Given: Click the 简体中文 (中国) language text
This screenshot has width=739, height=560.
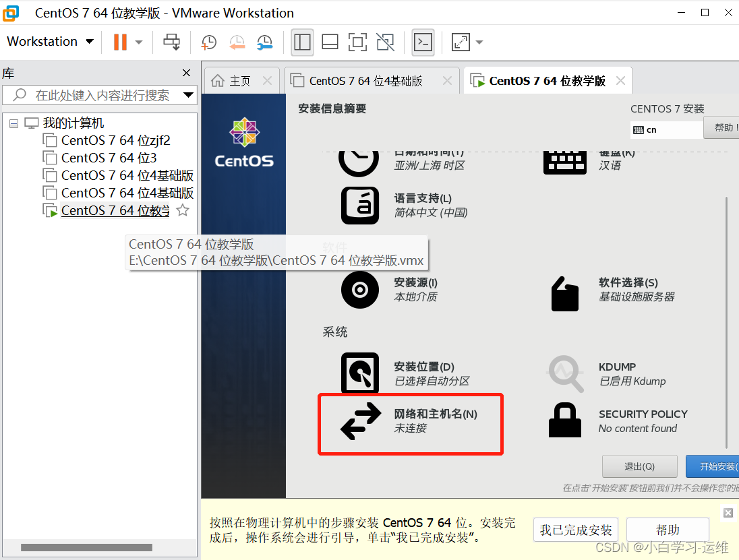Looking at the screenshot, I should (x=431, y=212).
